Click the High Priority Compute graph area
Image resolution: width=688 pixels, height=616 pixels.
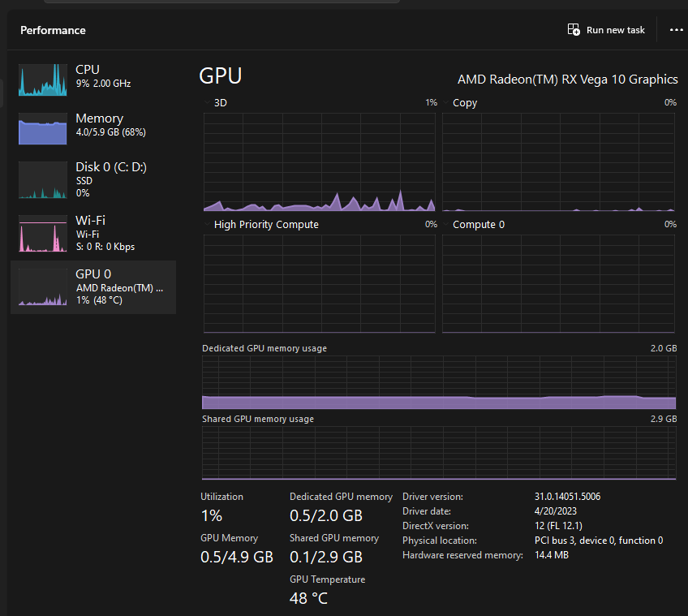(320, 284)
